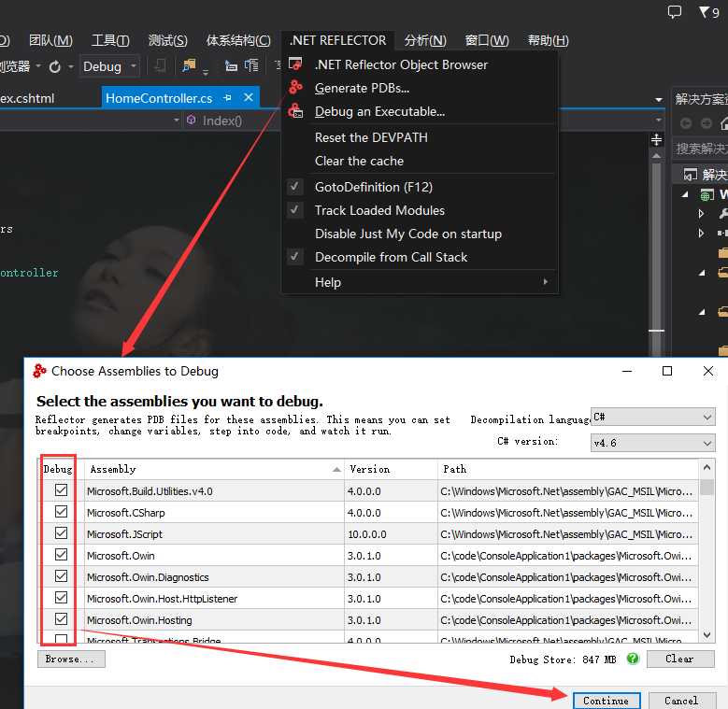728x709 pixels.
Task: Open the 团队(M) menu
Action: [50, 40]
